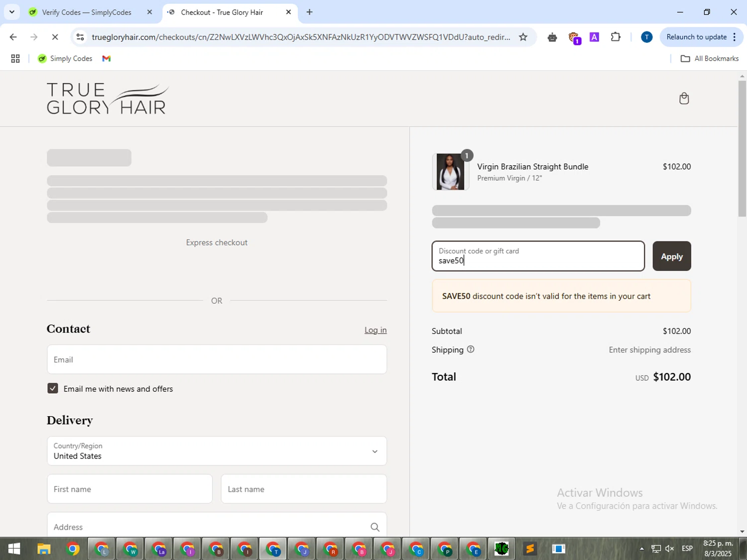This screenshot has height=560, width=747.
Task: Bookmark this page with the star icon
Action: tap(523, 37)
